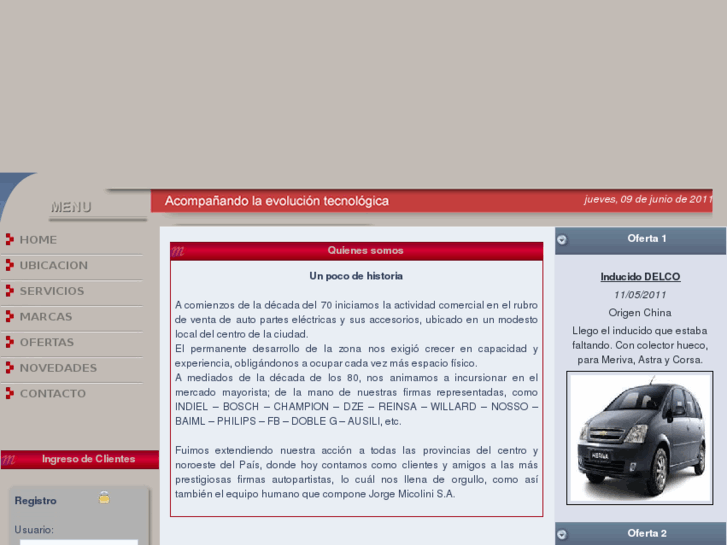Open the HOME menu item
The width and height of the screenshot is (727, 545).
38,240
